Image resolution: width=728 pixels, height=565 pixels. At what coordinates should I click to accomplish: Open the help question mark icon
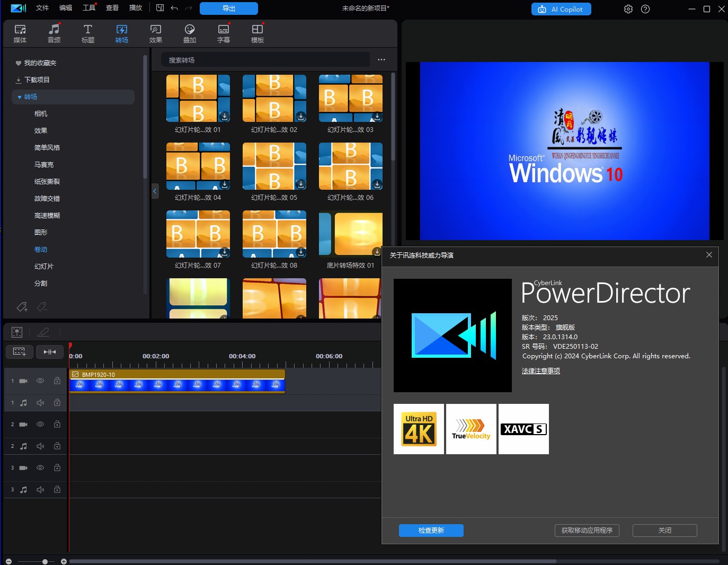point(645,9)
